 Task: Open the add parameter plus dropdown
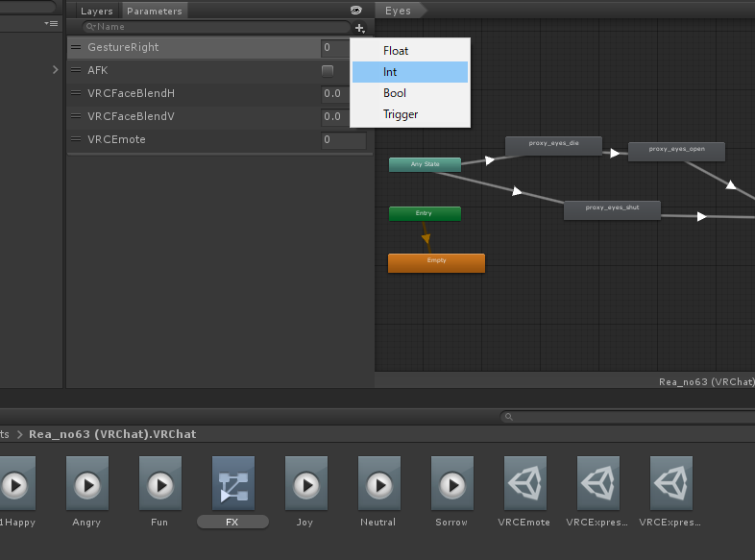360,29
